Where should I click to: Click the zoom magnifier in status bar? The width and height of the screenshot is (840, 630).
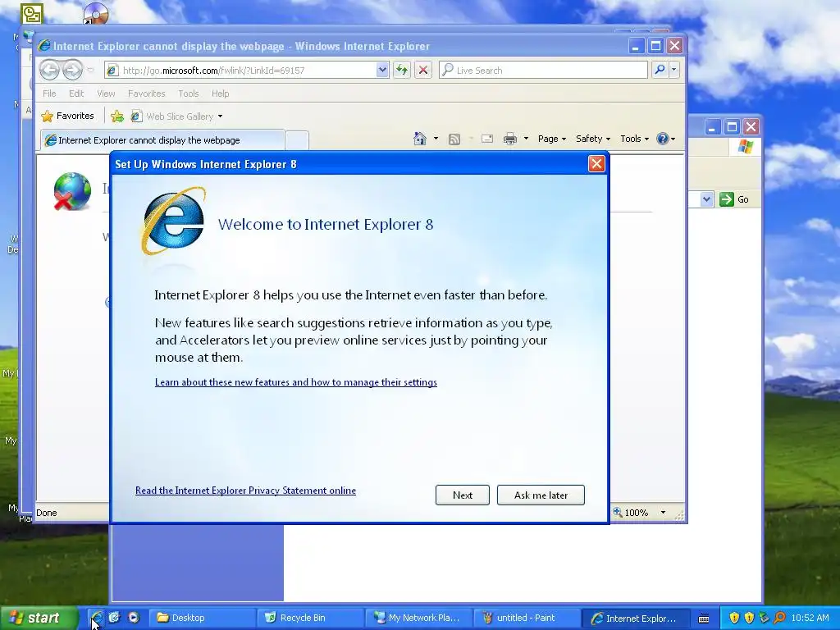618,512
